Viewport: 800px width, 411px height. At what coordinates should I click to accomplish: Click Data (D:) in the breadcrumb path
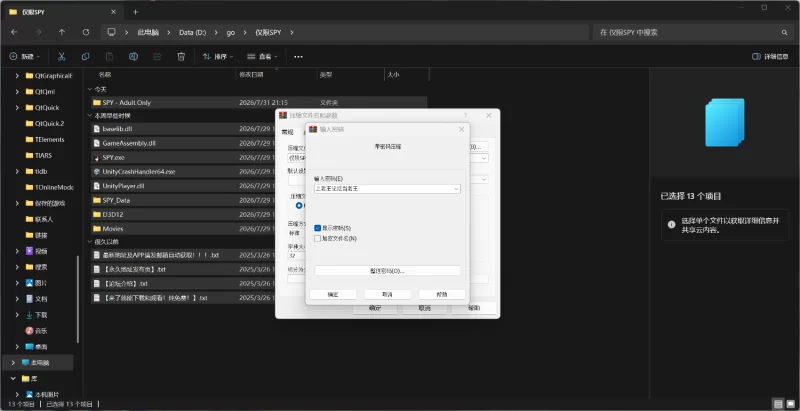pos(192,32)
